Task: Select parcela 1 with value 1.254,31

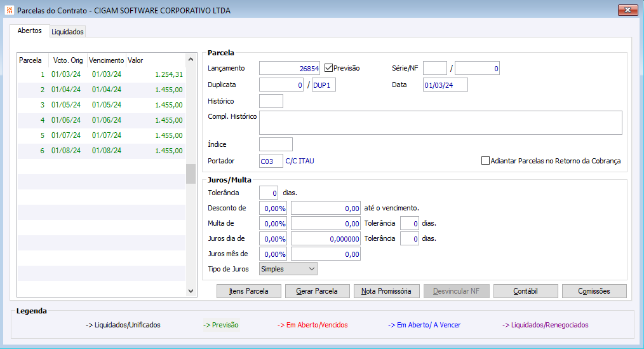Action: pyautogui.click(x=102, y=74)
